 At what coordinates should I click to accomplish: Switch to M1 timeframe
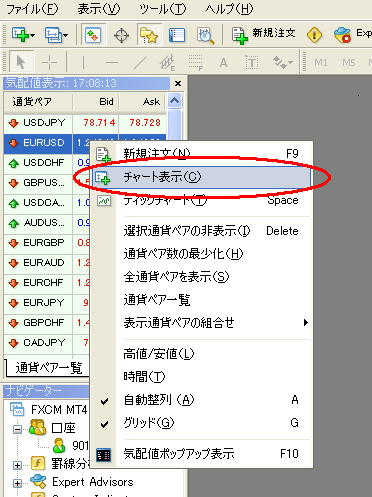[x=321, y=62]
